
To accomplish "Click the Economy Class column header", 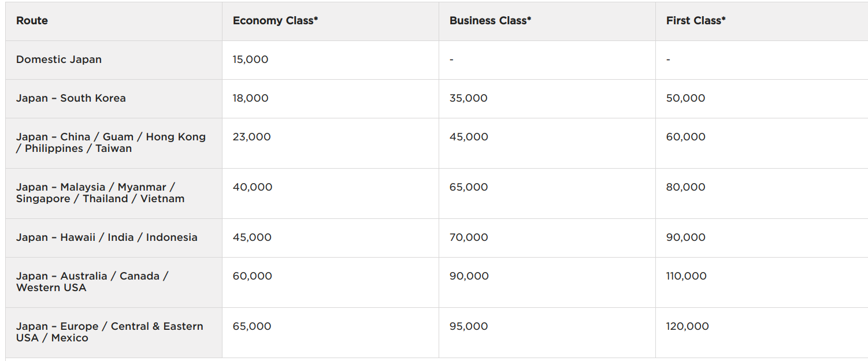I will click(x=275, y=21).
